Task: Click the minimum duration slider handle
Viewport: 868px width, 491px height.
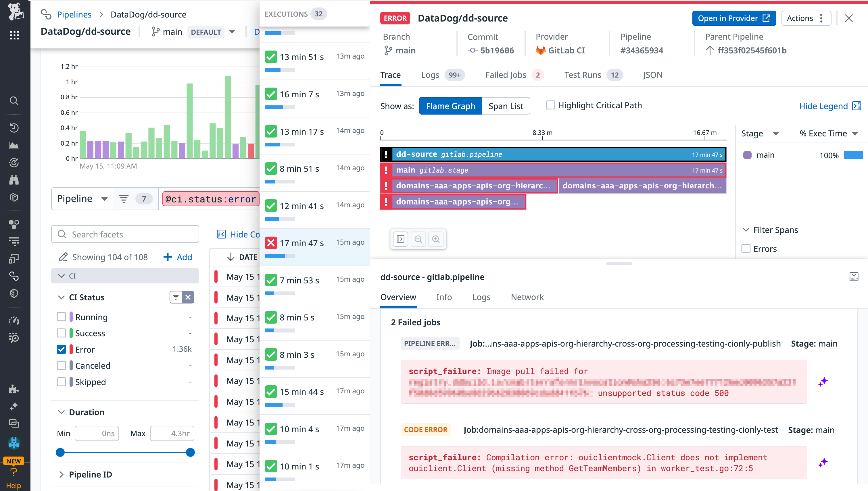Action: pyautogui.click(x=60, y=452)
